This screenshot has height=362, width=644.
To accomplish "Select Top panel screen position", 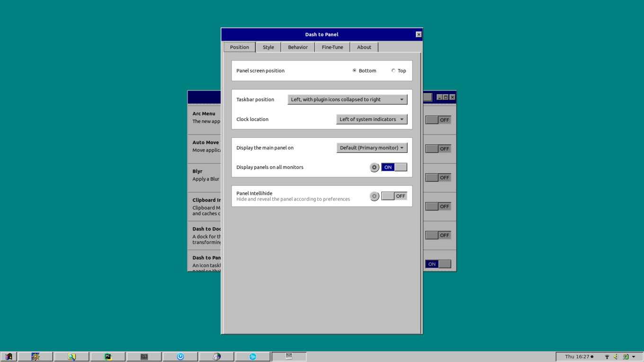I will pyautogui.click(x=399, y=71).
